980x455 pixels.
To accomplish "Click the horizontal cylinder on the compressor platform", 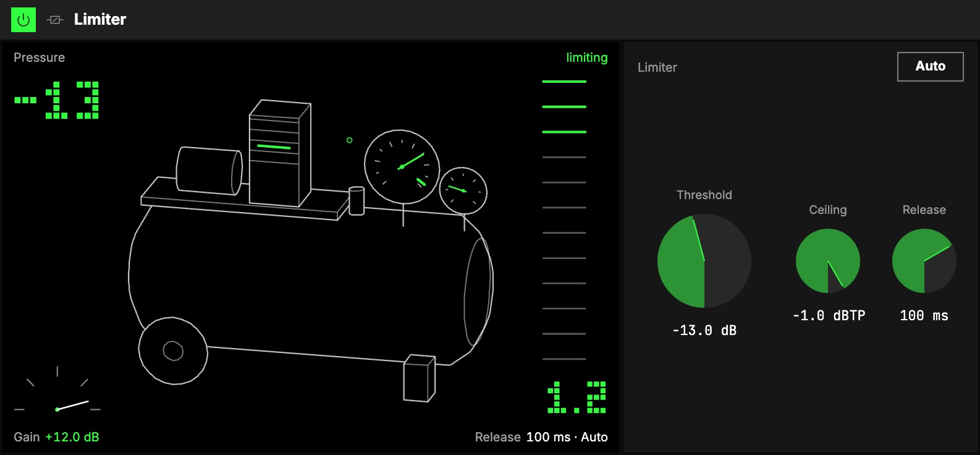I will click(x=209, y=171).
